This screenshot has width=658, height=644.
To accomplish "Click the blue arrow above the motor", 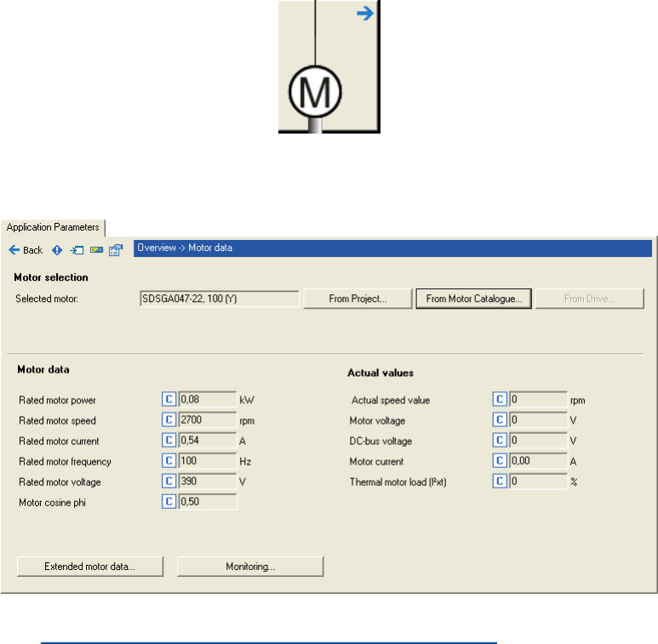I will click(x=365, y=14).
